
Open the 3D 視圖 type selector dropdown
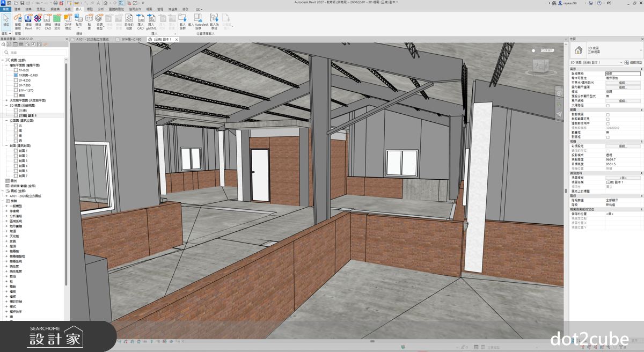click(605, 50)
